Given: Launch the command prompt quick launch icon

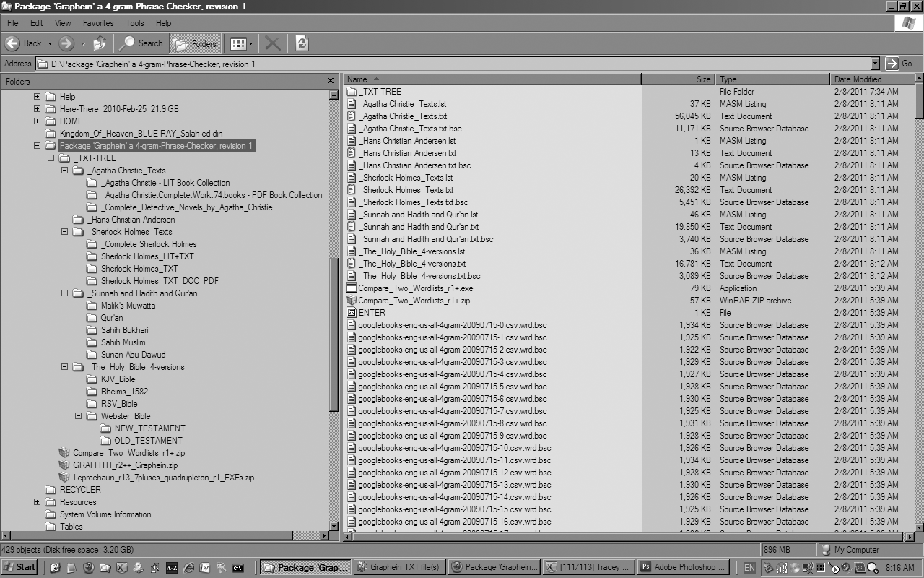Looking at the screenshot, I should (x=237, y=568).
